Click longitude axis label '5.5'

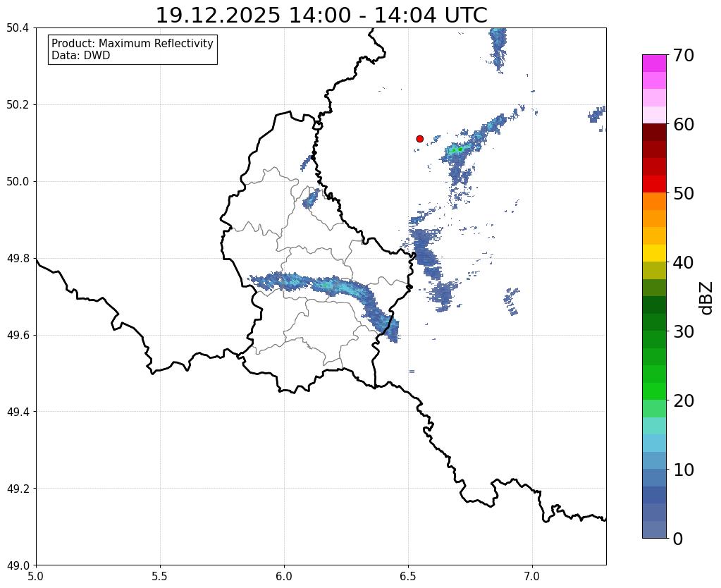(160, 577)
